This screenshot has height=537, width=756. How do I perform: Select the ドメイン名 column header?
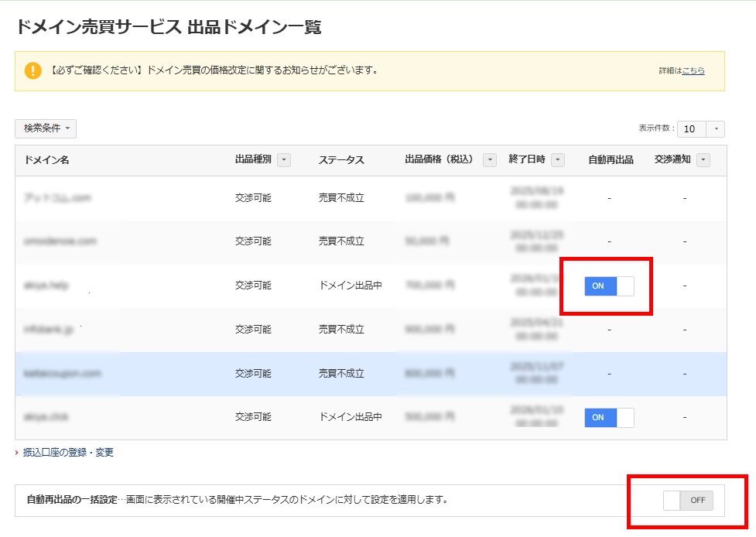(45, 159)
